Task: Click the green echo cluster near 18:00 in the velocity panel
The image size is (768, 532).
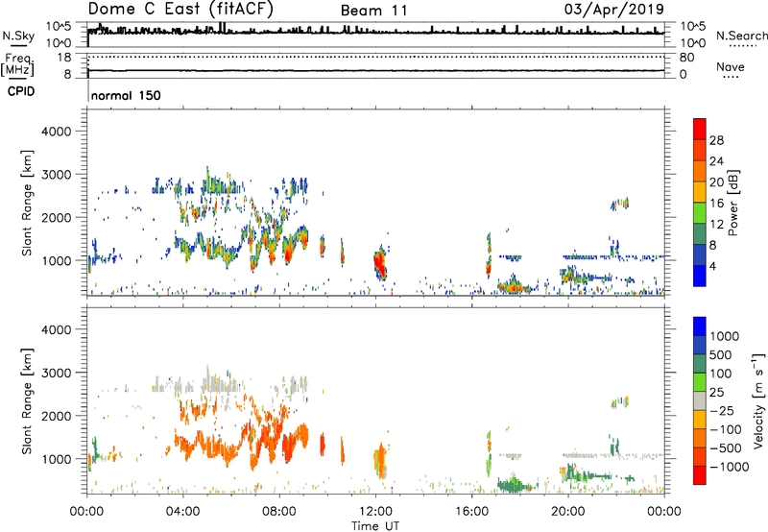Action: click(514, 485)
